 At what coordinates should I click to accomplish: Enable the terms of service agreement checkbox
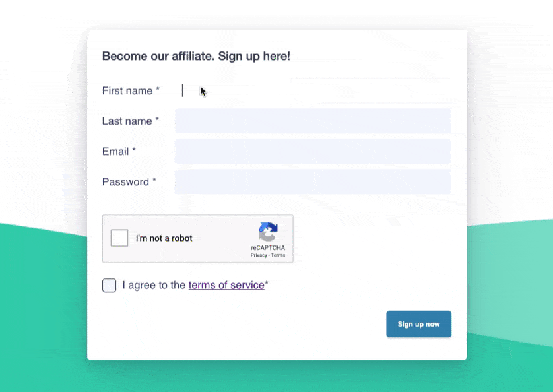109,285
